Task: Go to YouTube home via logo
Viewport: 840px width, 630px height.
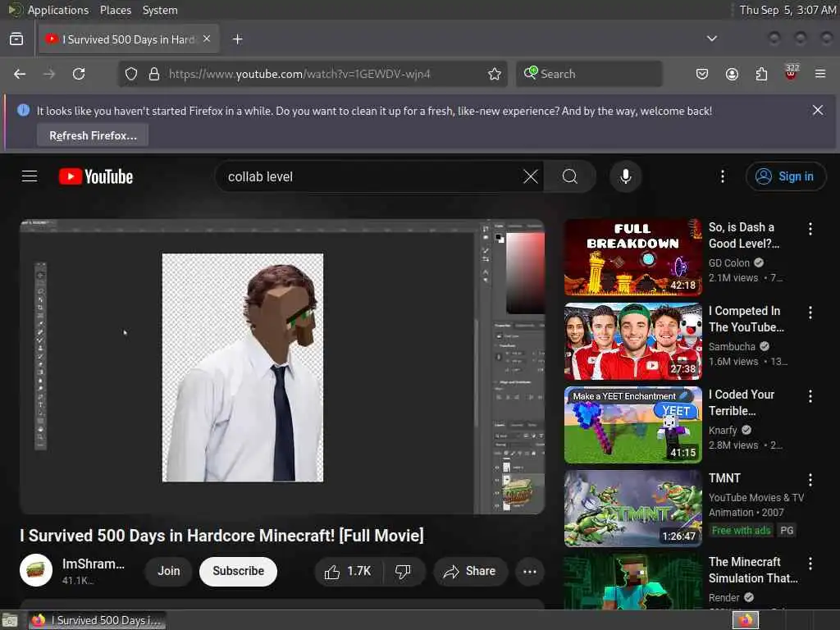Action: tap(96, 176)
